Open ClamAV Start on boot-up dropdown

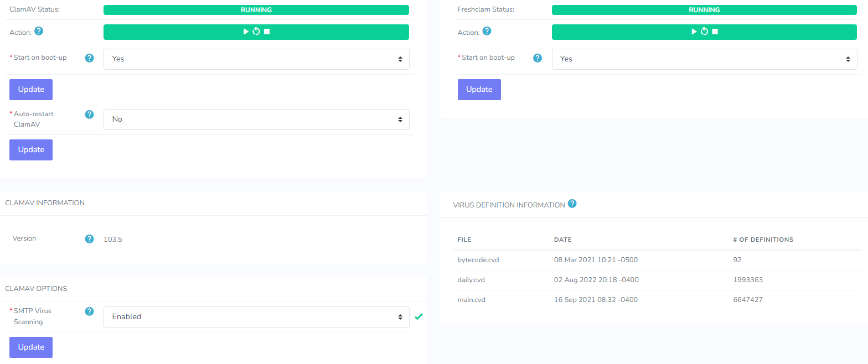tap(256, 59)
